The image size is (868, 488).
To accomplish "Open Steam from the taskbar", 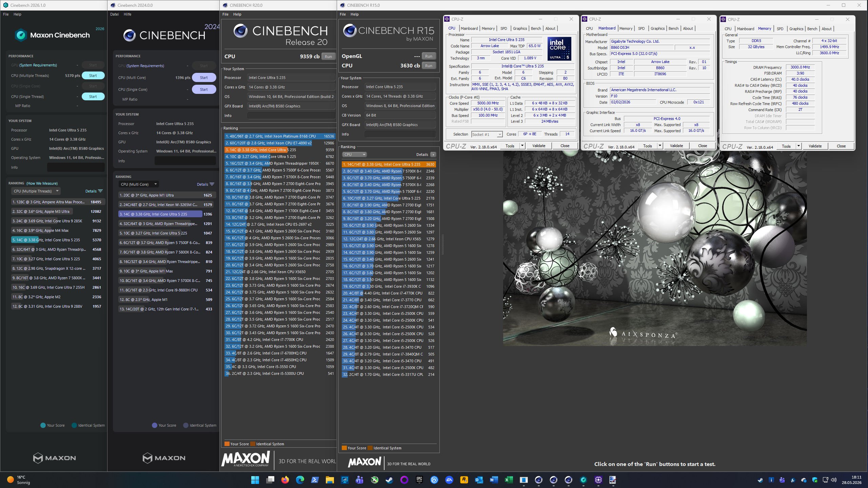I will (389, 480).
